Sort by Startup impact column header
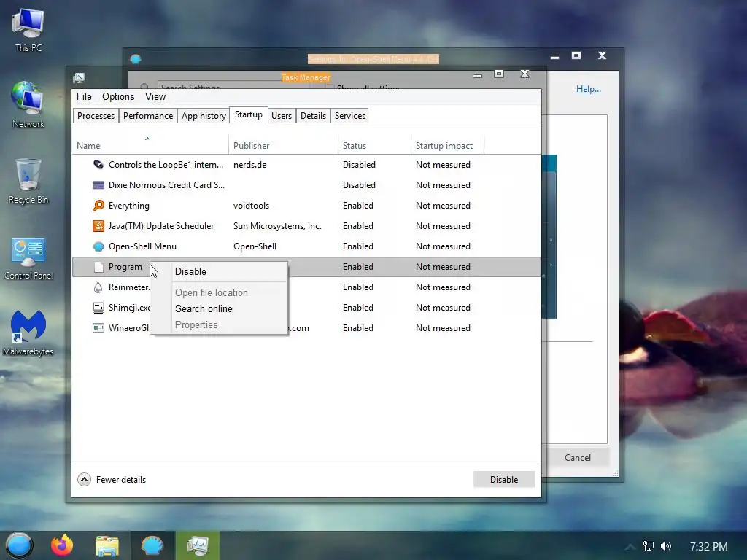747x560 pixels. pos(447,145)
